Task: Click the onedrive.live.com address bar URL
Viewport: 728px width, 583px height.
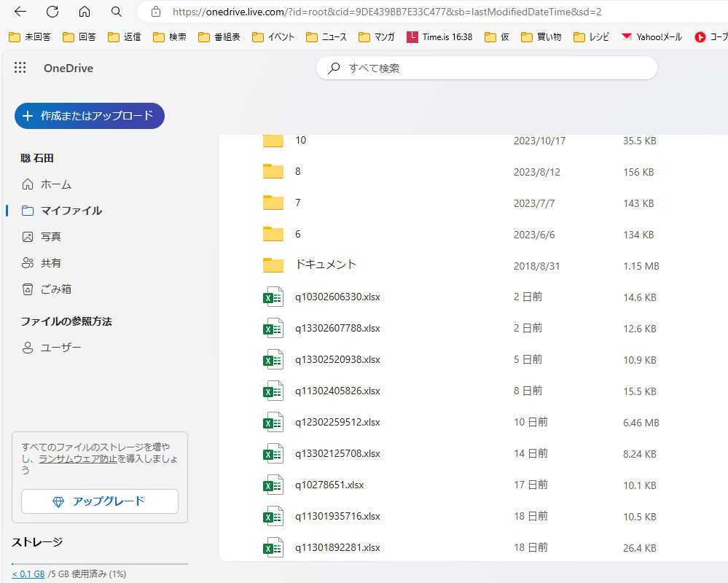Action: pos(387,12)
